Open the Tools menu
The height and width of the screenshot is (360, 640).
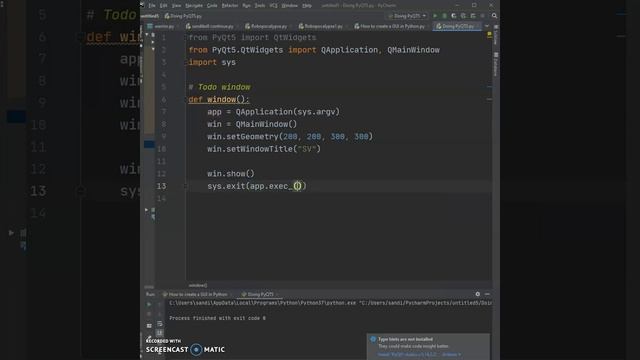coord(260,6)
